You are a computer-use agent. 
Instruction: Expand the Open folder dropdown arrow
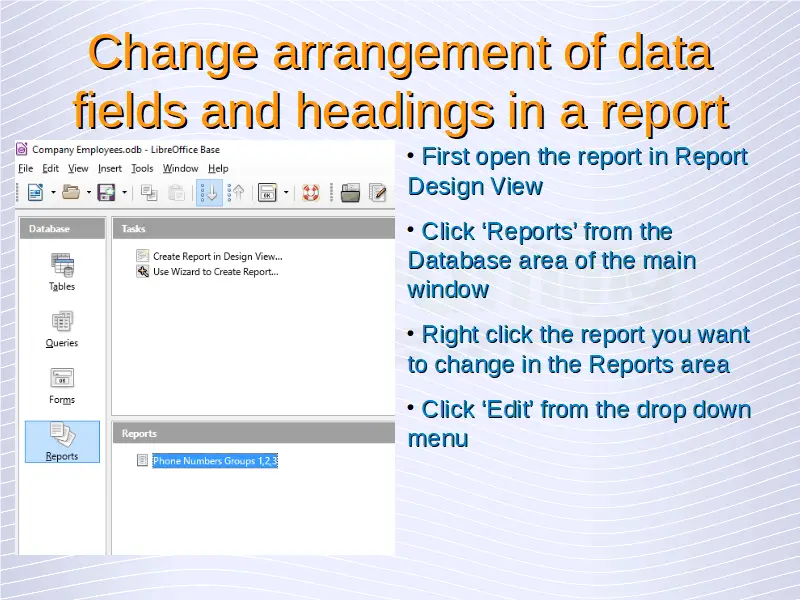[x=89, y=192]
